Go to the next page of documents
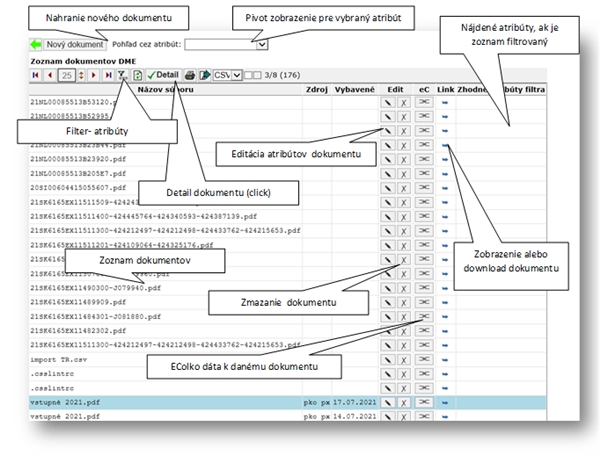 click(x=93, y=75)
